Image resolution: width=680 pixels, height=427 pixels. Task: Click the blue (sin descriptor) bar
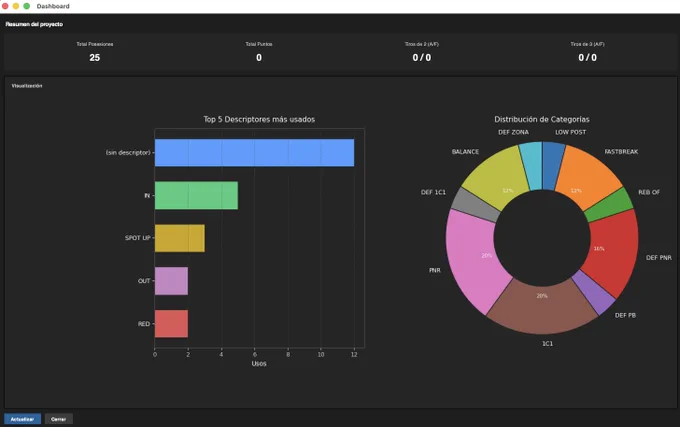click(254, 153)
